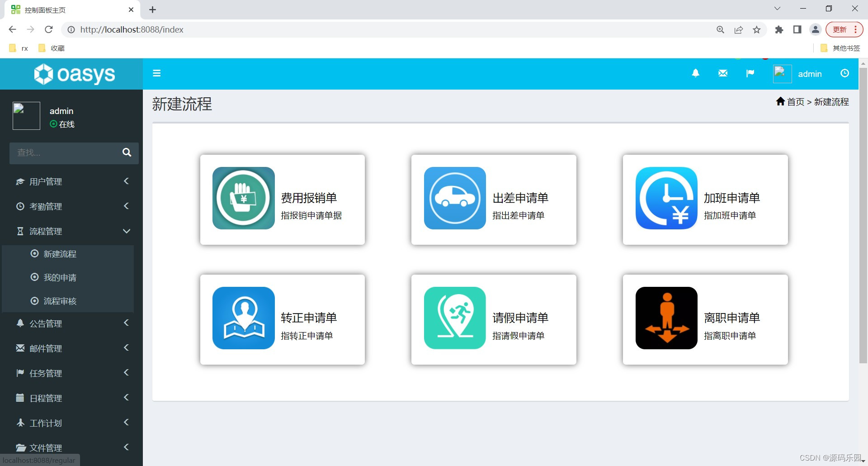This screenshot has width=868, height=466.
Task: Click the clock icon at top right
Action: click(844, 73)
